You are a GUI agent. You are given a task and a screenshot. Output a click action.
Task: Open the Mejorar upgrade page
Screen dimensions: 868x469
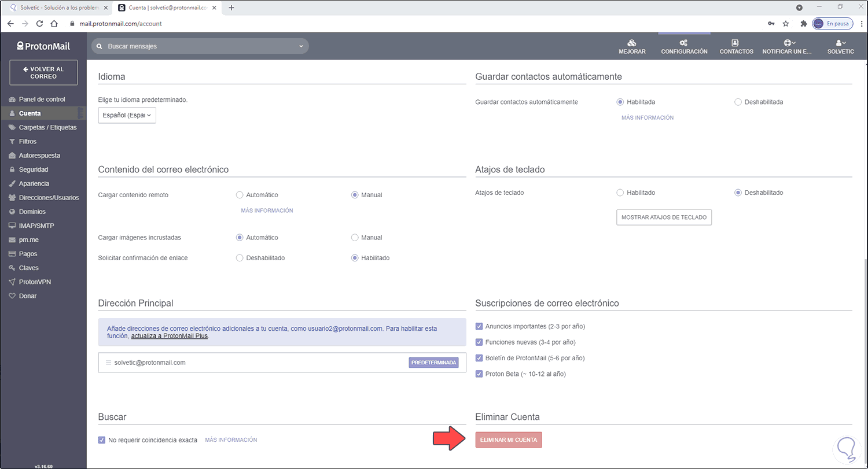(632, 46)
